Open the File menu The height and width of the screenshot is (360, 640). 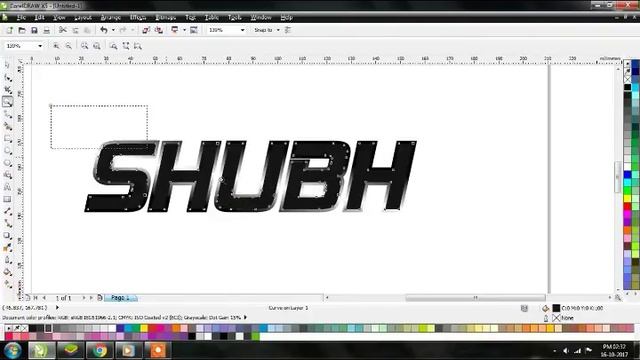[21, 18]
